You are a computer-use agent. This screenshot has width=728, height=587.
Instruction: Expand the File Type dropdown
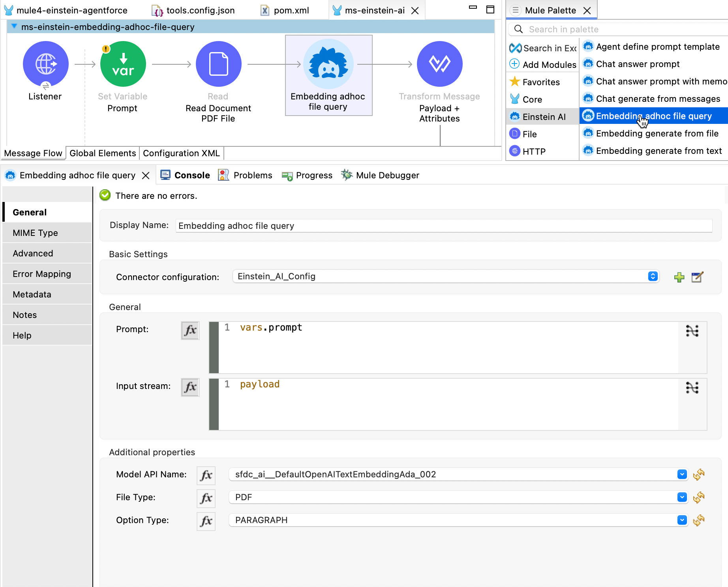682,497
